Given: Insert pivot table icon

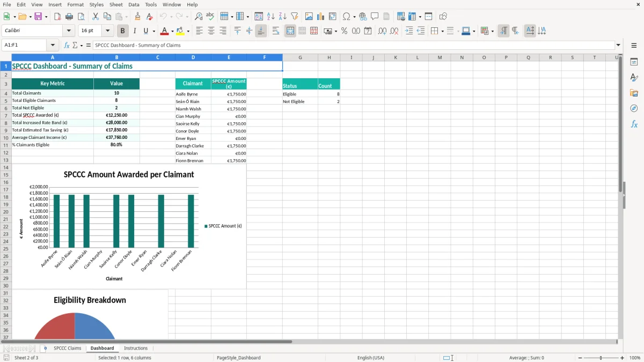Looking at the screenshot, I should point(333,17).
